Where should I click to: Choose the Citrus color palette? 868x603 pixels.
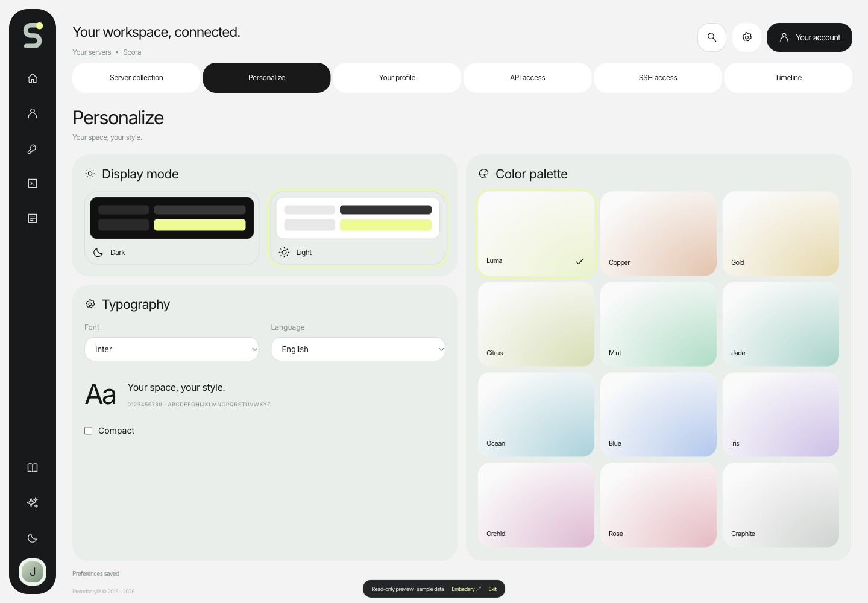tap(536, 324)
